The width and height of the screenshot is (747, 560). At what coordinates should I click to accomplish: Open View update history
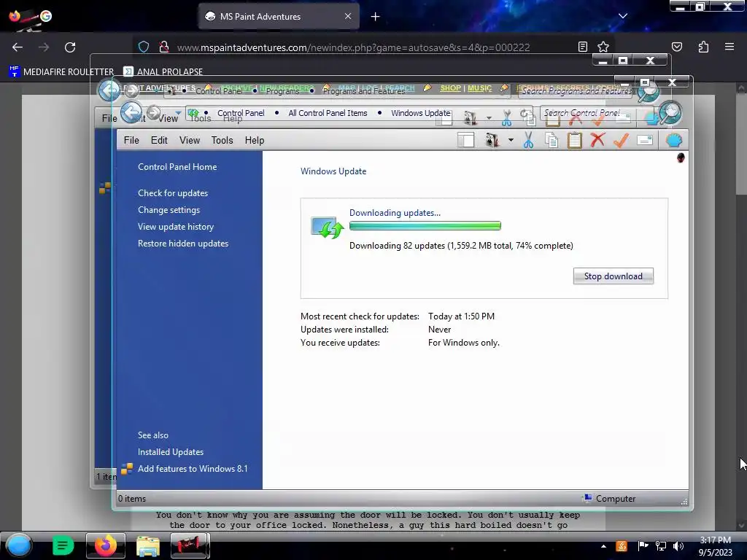176,227
